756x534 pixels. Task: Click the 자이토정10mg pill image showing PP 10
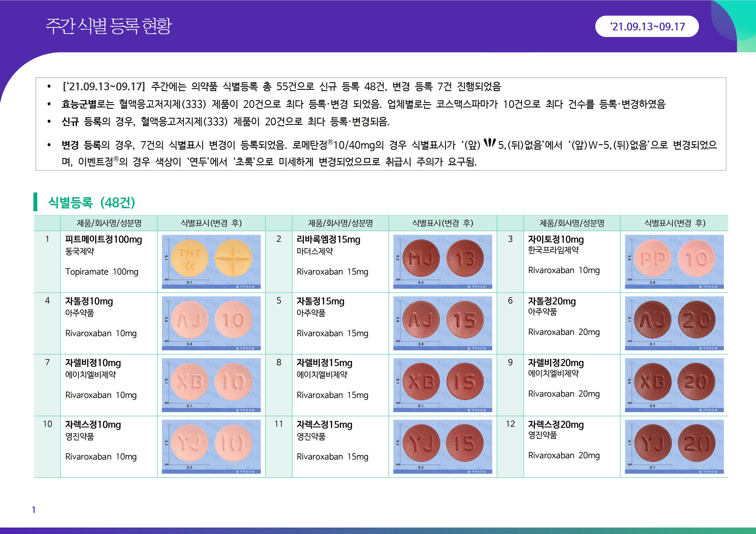674,262
